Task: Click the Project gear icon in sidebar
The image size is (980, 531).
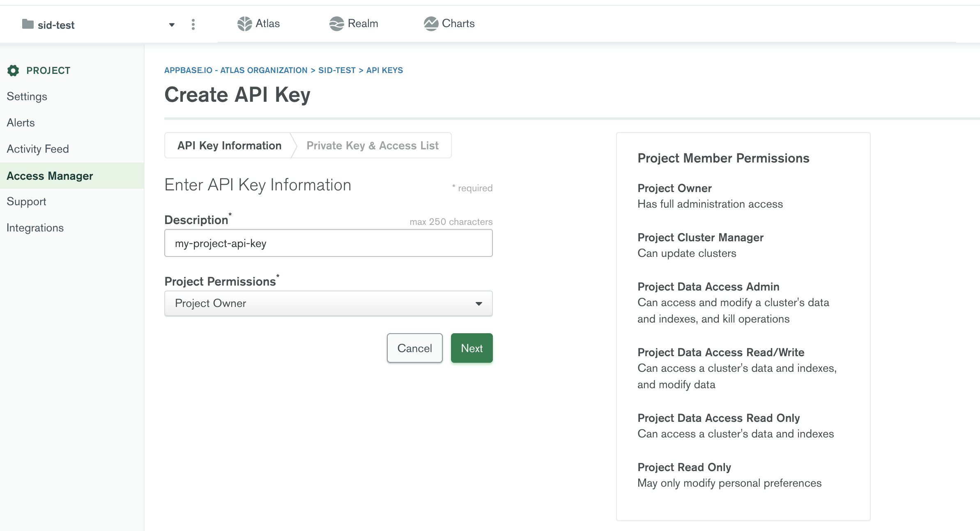Action: coord(13,71)
